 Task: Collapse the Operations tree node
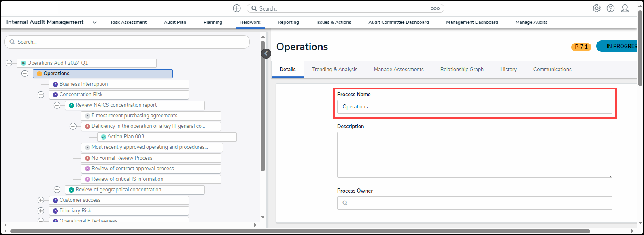click(25, 74)
